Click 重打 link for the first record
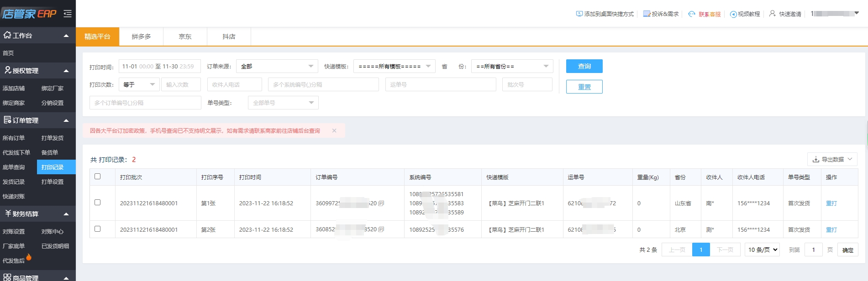Image resolution: width=868 pixels, height=281 pixels. click(x=831, y=203)
